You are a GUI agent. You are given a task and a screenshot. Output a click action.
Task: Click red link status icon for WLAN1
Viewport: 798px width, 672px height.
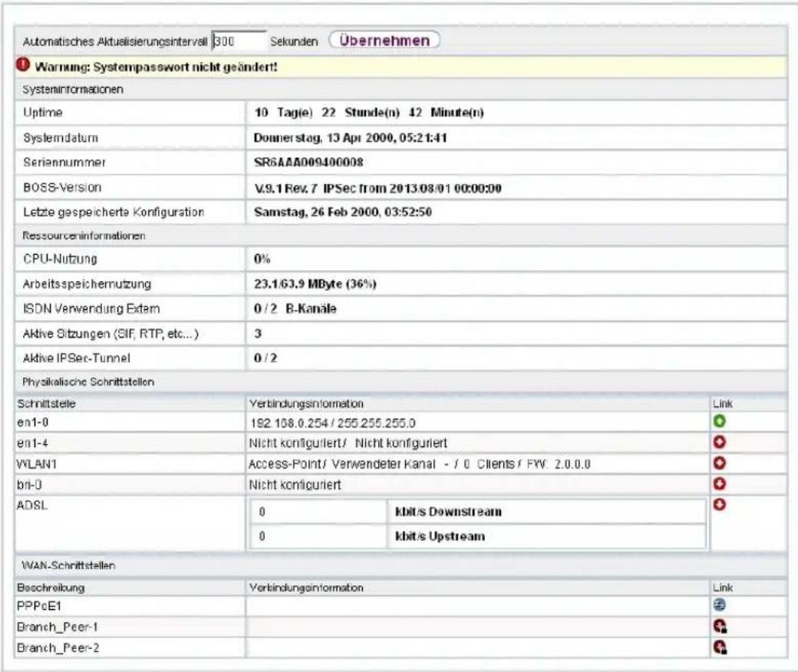[720, 463]
